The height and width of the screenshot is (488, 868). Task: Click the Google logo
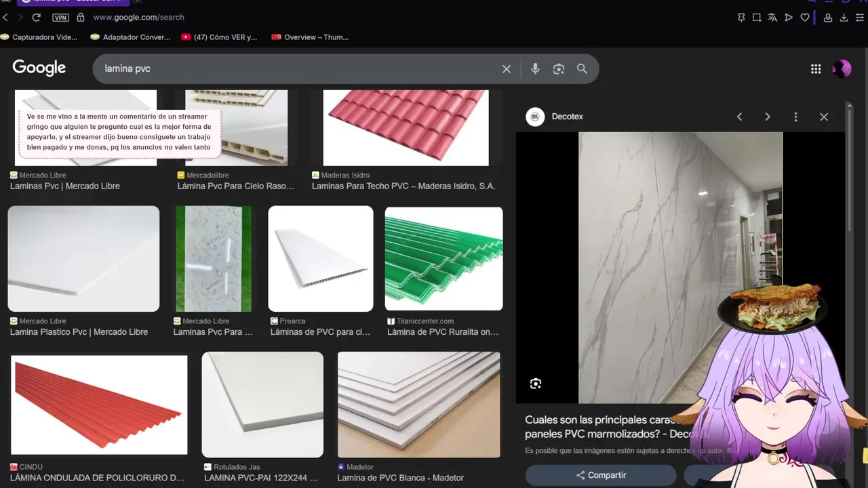[39, 68]
